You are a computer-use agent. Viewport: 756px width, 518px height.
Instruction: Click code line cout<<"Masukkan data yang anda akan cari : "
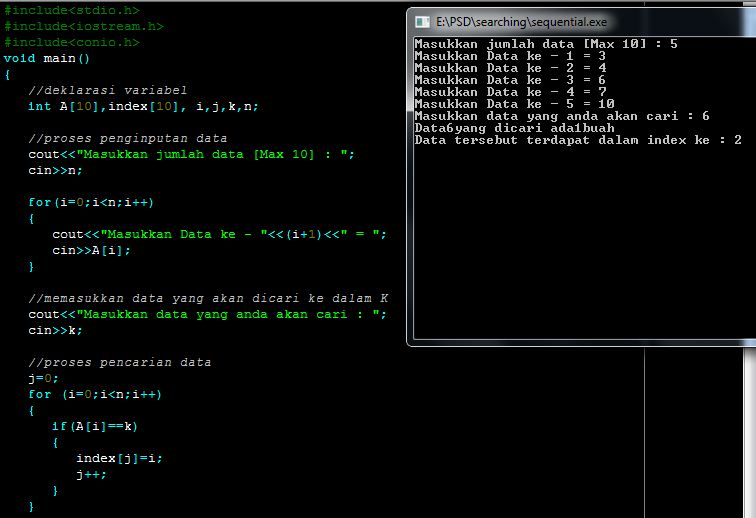tap(207, 314)
